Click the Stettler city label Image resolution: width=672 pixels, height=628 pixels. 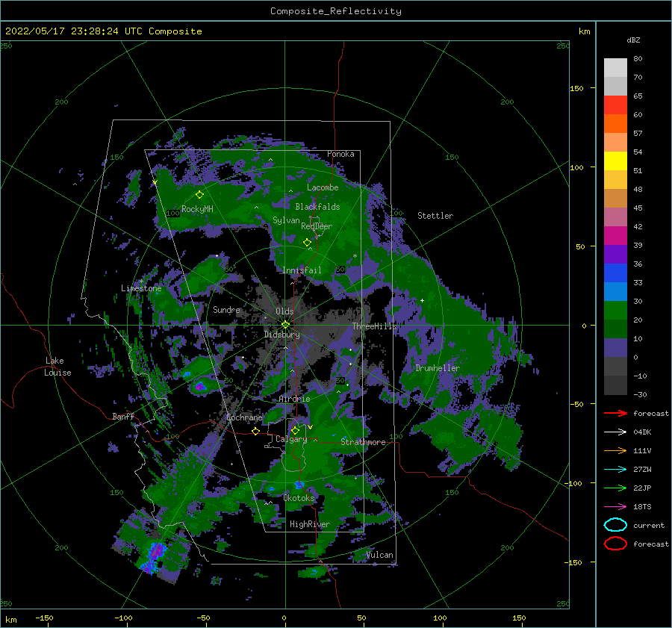click(x=435, y=216)
